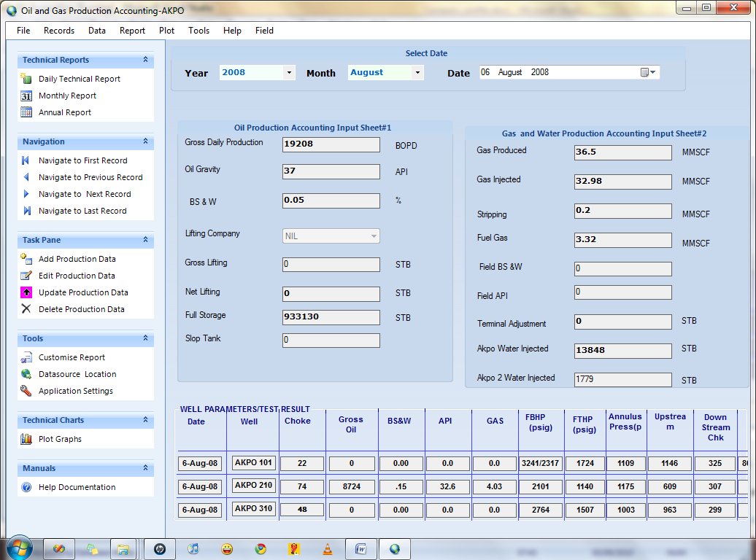Click the Delete Production Data X icon
The image size is (756, 560).
pyautogui.click(x=26, y=309)
